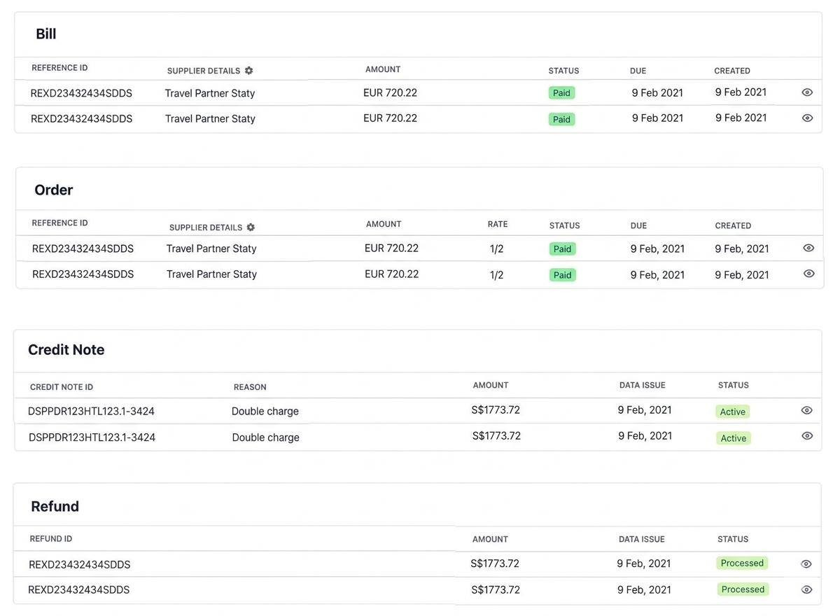Click eye icon on first Order row
This screenshot has height=616, width=840.
tap(808, 248)
